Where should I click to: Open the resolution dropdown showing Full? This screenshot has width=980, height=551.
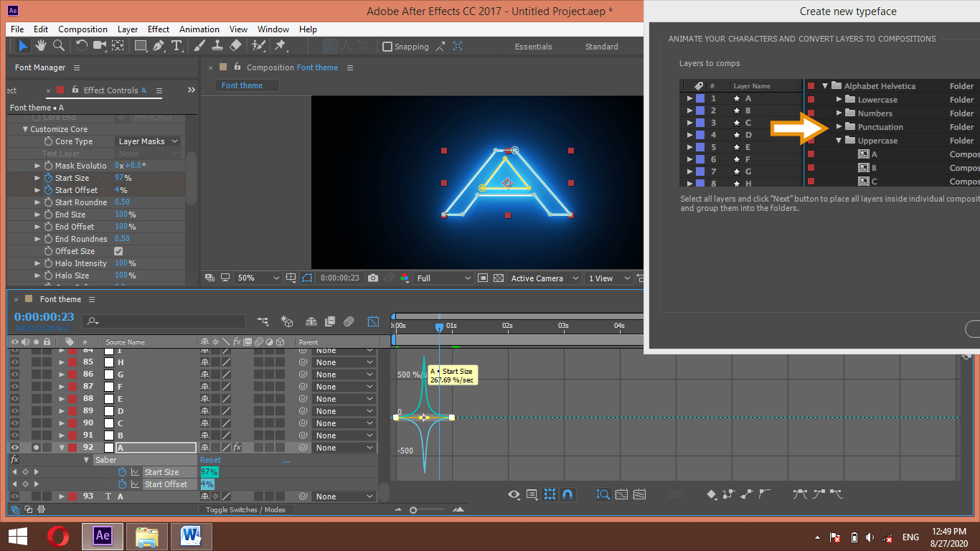(444, 278)
